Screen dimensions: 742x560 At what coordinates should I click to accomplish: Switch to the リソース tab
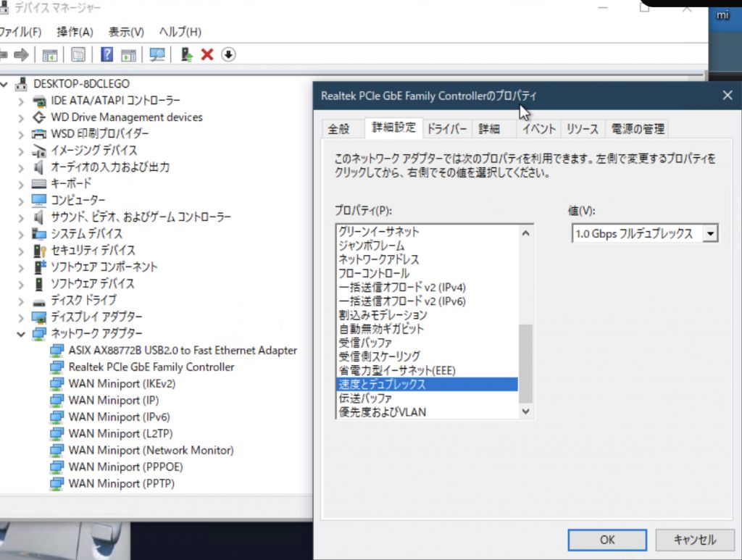pos(583,129)
